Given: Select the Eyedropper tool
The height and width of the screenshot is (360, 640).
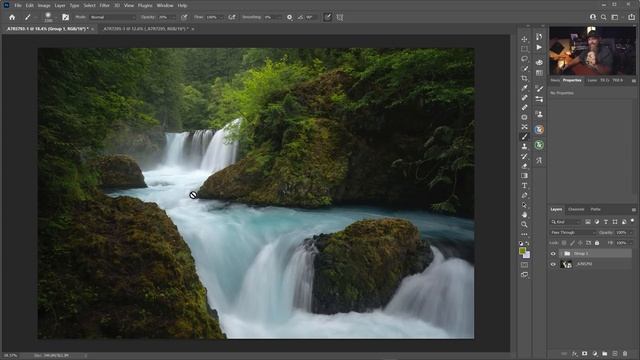Looking at the screenshot, I should [x=524, y=88].
